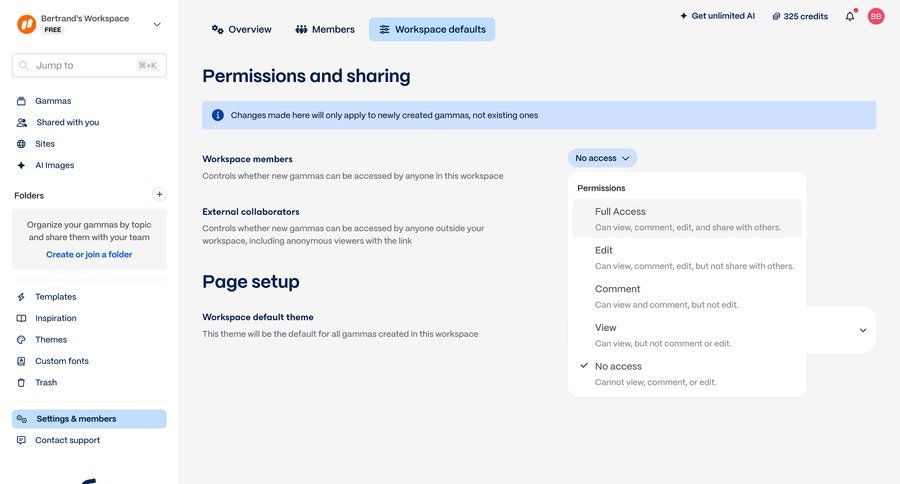Click the Page setup heading
900x484 pixels.
[251, 281]
